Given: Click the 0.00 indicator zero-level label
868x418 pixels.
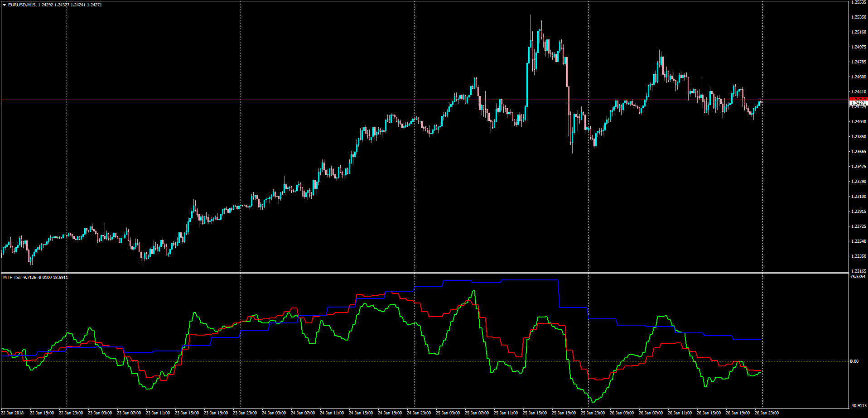Looking at the screenshot, I should [x=854, y=361].
